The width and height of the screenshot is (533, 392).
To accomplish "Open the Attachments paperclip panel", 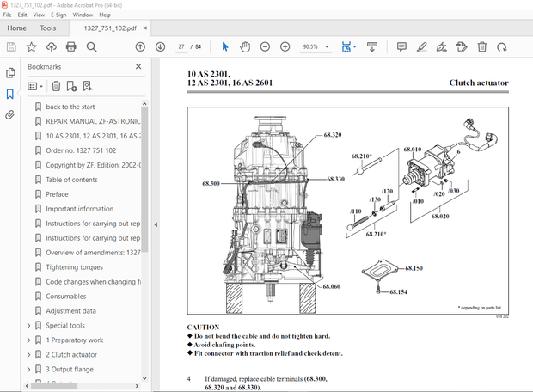I will click(x=9, y=115).
